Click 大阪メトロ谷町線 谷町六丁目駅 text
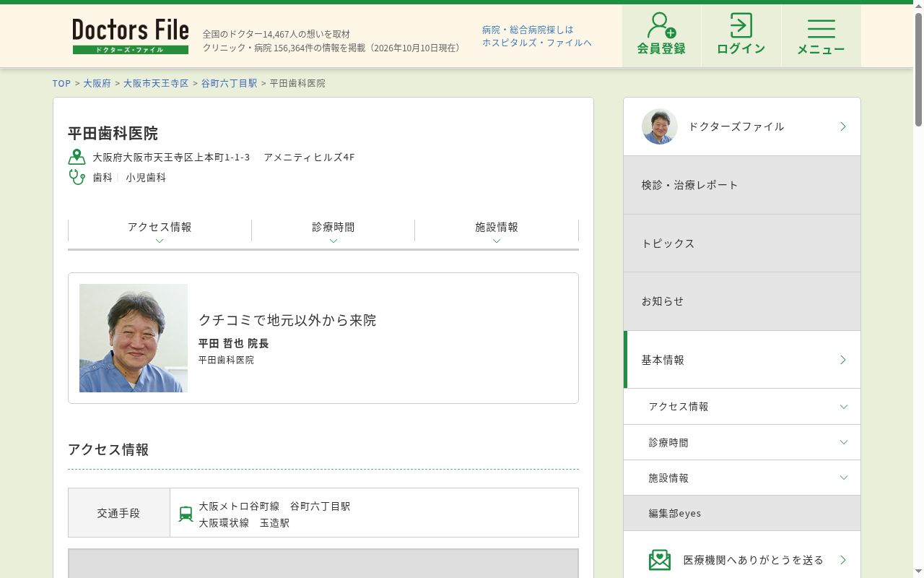This screenshot has width=924, height=578. click(274, 506)
